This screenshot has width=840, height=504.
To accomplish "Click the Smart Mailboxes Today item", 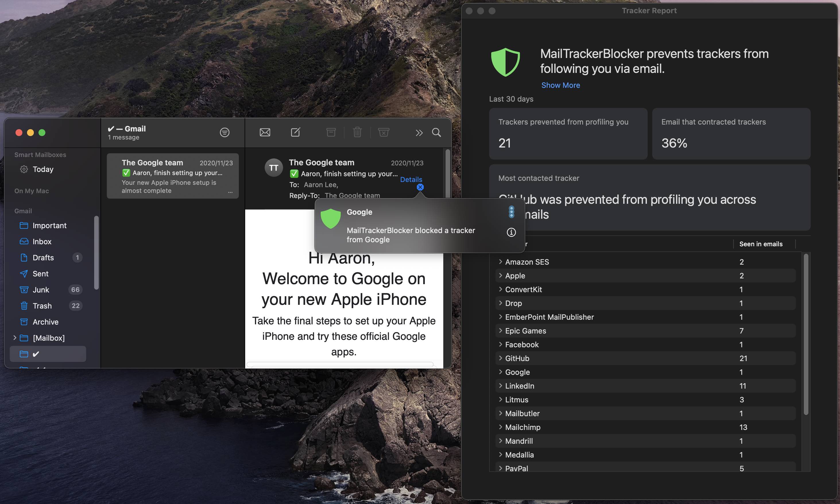I will [x=42, y=169].
